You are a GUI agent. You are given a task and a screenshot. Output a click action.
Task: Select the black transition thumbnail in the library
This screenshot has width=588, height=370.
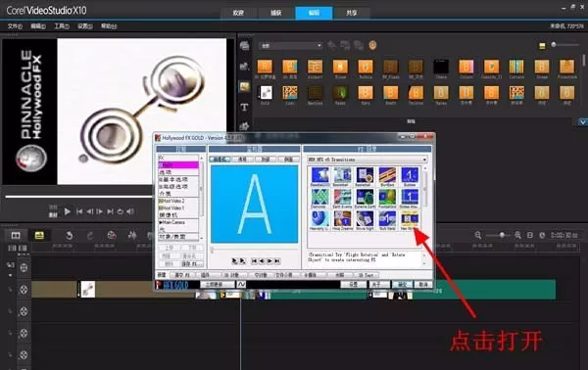441,67
